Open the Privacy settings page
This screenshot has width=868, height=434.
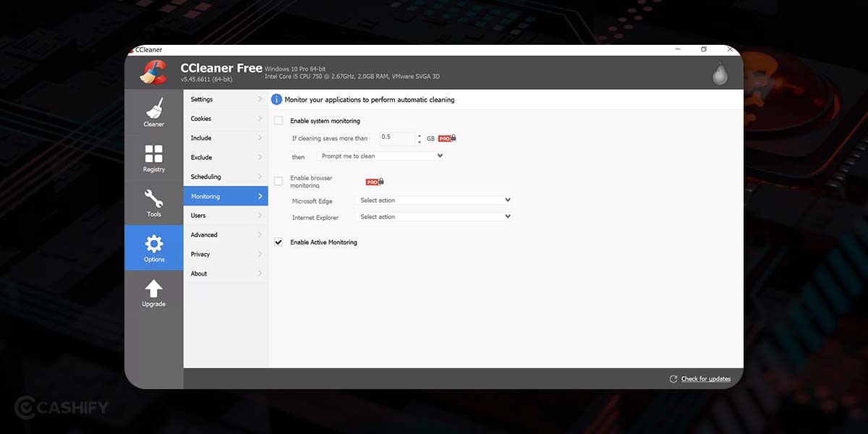[x=224, y=254]
